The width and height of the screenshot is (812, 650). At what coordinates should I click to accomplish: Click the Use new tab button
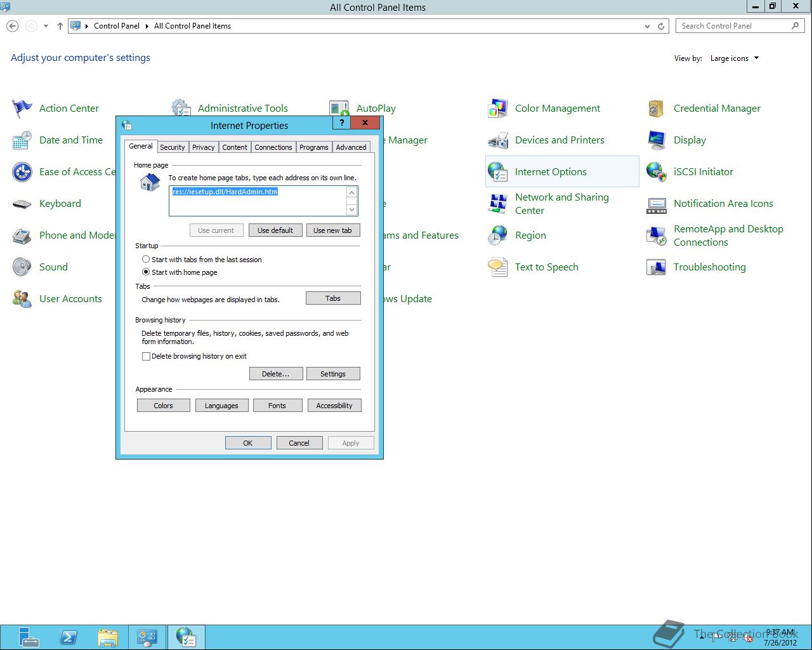click(x=332, y=230)
